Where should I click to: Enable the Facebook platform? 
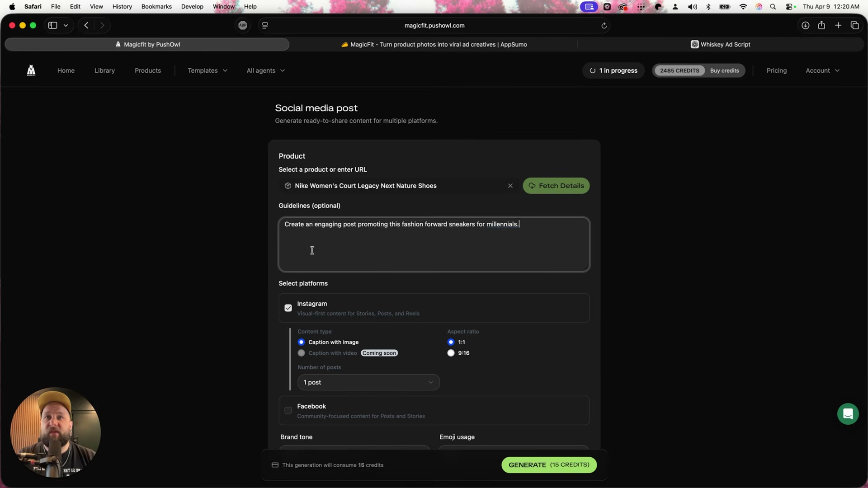tap(288, 410)
